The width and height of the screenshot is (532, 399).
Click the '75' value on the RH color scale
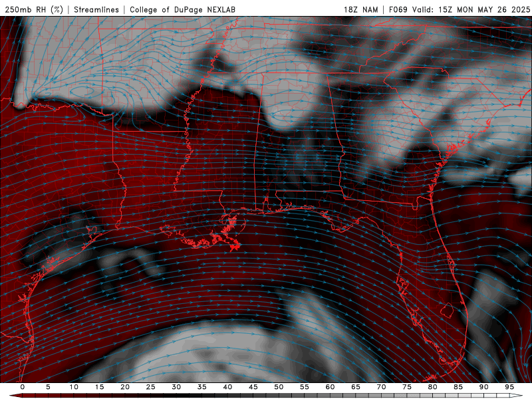407,387
